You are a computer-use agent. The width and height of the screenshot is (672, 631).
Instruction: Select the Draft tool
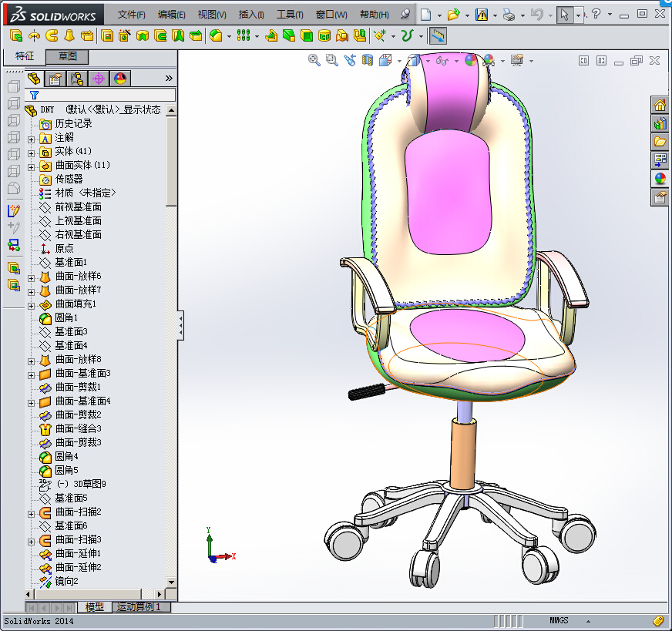(x=289, y=36)
